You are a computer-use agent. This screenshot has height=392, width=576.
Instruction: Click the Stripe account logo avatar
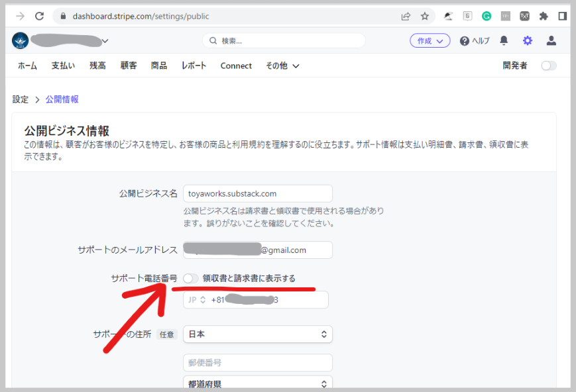coord(20,41)
